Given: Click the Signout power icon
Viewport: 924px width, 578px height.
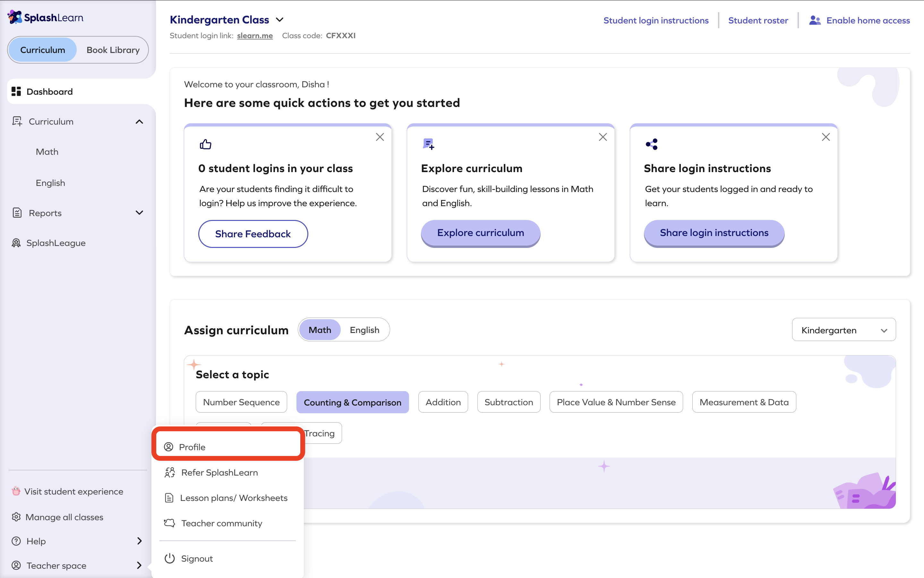Looking at the screenshot, I should tap(169, 558).
